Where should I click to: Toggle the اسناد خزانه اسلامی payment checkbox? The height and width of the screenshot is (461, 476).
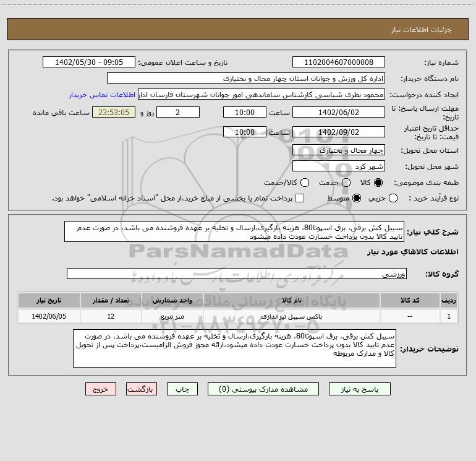click(x=300, y=198)
